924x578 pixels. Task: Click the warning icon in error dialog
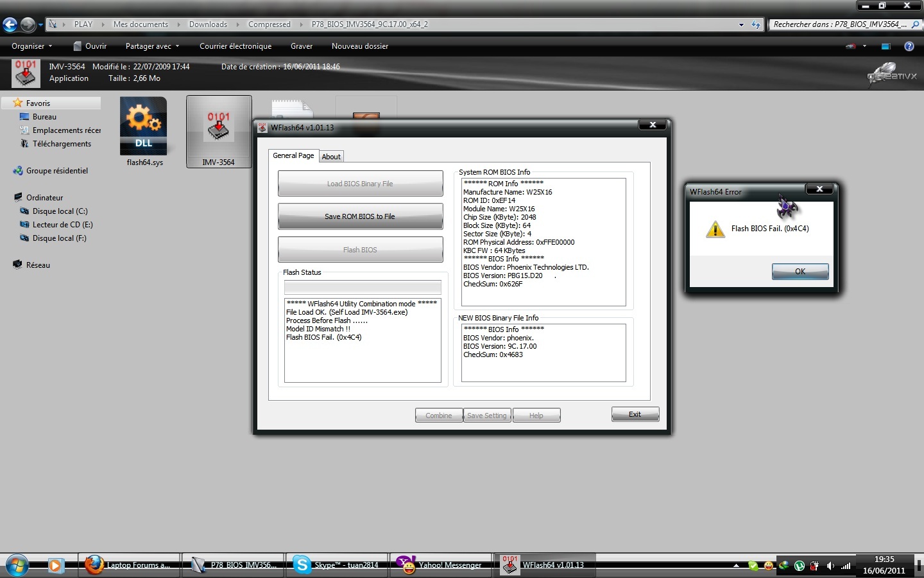(715, 229)
